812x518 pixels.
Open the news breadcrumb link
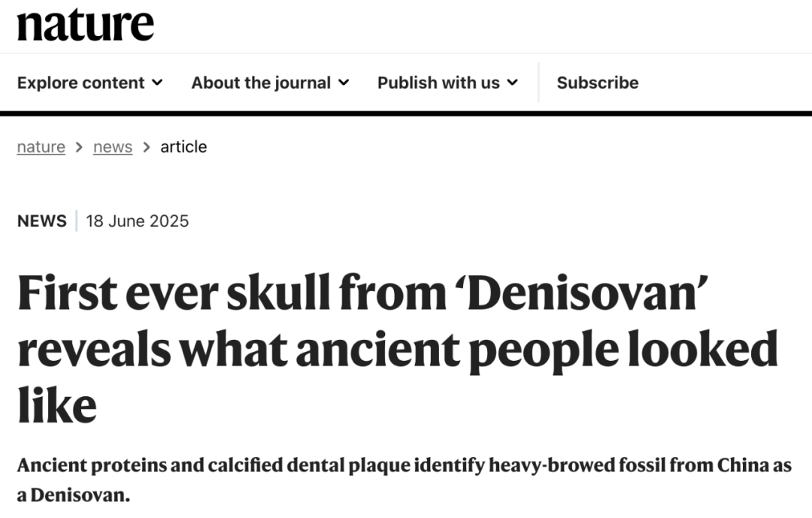[x=113, y=147]
